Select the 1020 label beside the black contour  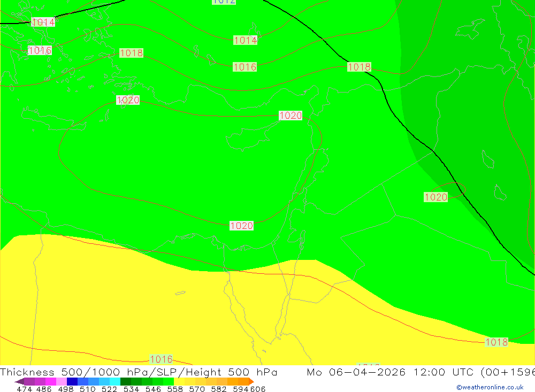click(435, 197)
